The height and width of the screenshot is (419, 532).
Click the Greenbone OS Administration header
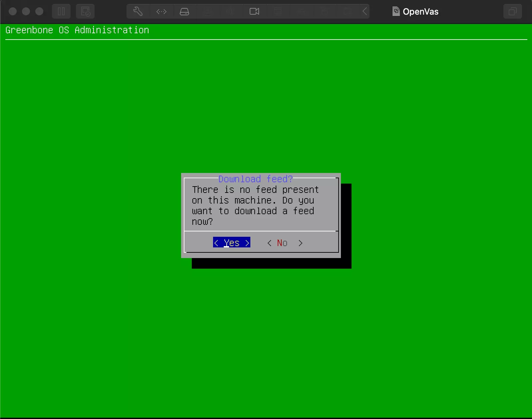(x=77, y=30)
